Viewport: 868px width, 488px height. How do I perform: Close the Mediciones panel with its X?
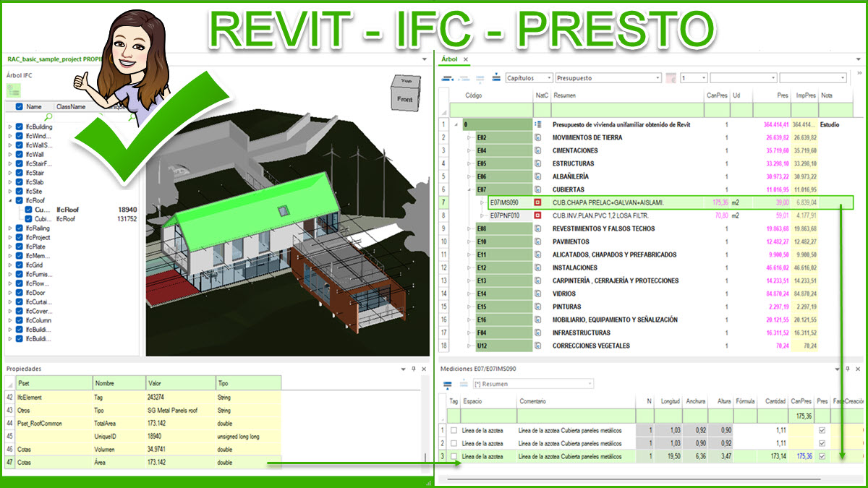pos(859,369)
